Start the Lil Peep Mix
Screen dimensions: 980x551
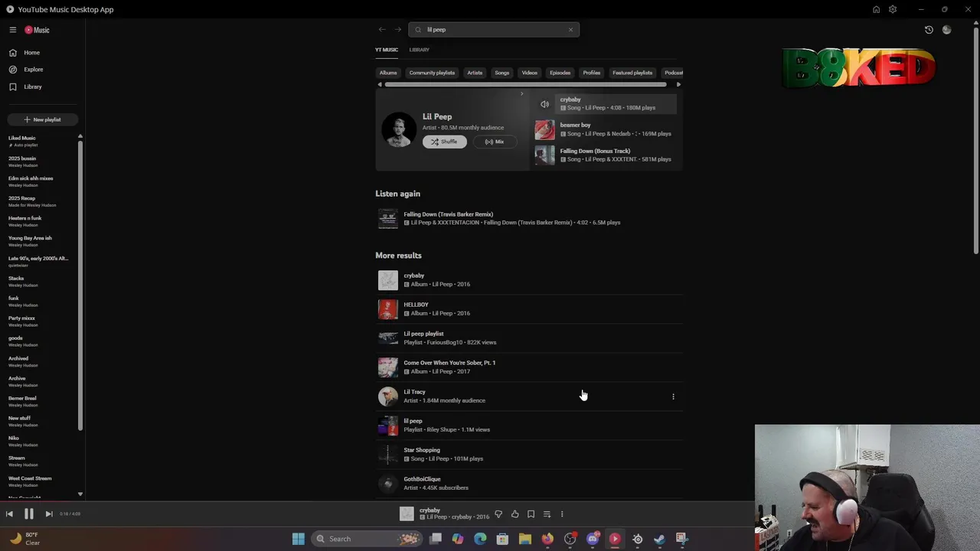(x=495, y=142)
